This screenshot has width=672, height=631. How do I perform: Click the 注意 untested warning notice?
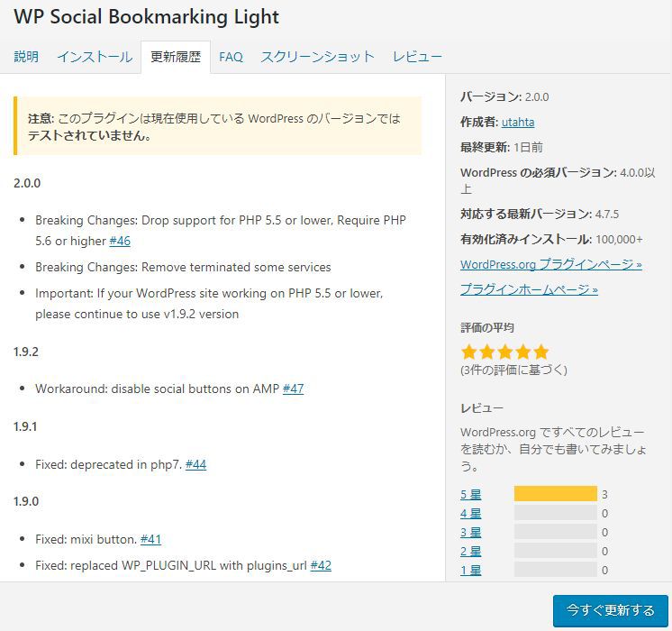(218, 125)
